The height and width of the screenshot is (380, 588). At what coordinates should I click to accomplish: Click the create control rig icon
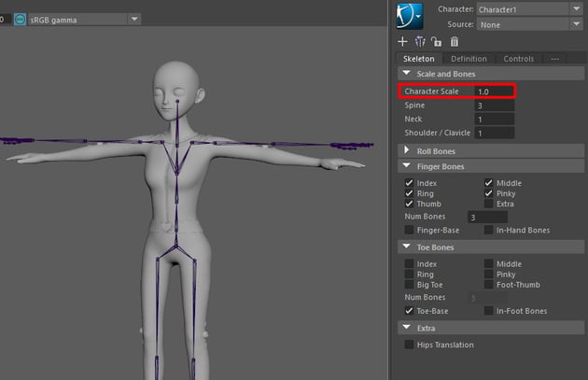coord(419,41)
